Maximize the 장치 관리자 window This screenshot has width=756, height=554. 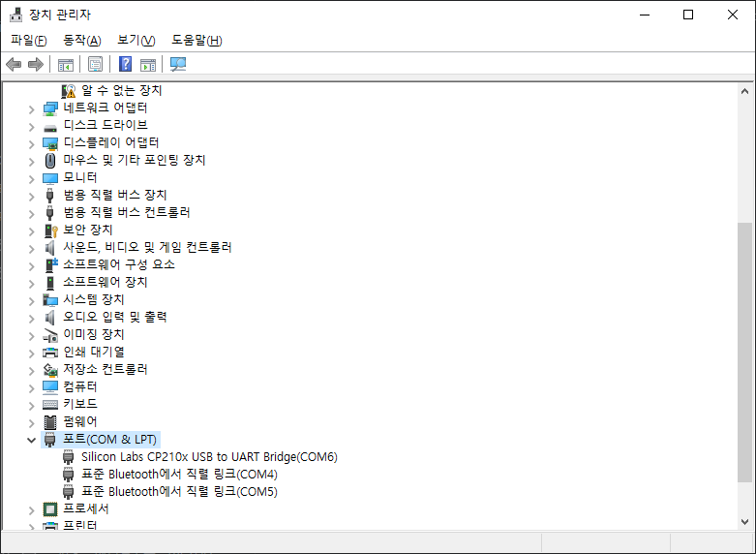[x=688, y=15]
